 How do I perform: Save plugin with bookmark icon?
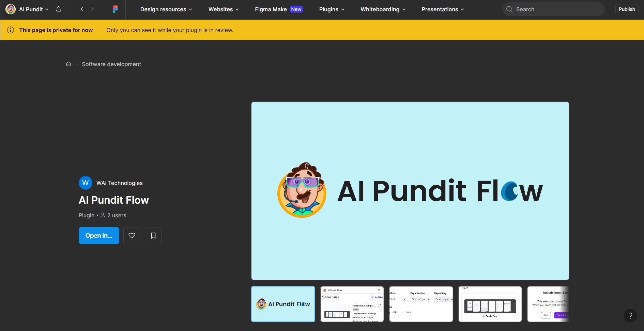click(153, 236)
